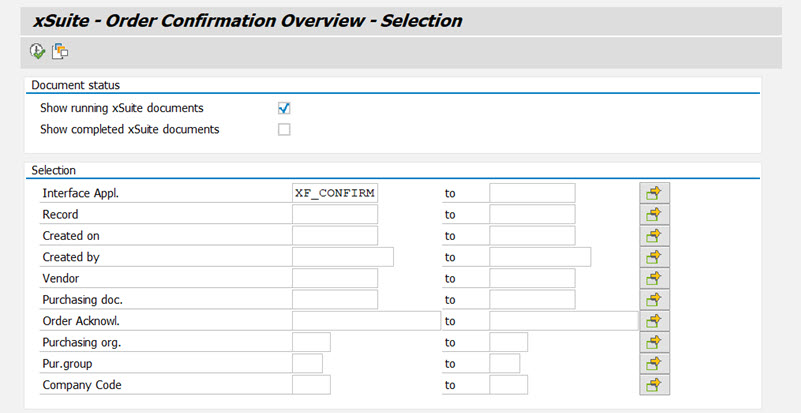
Task: Uncheck Show running xSuite documents
Action: point(284,108)
